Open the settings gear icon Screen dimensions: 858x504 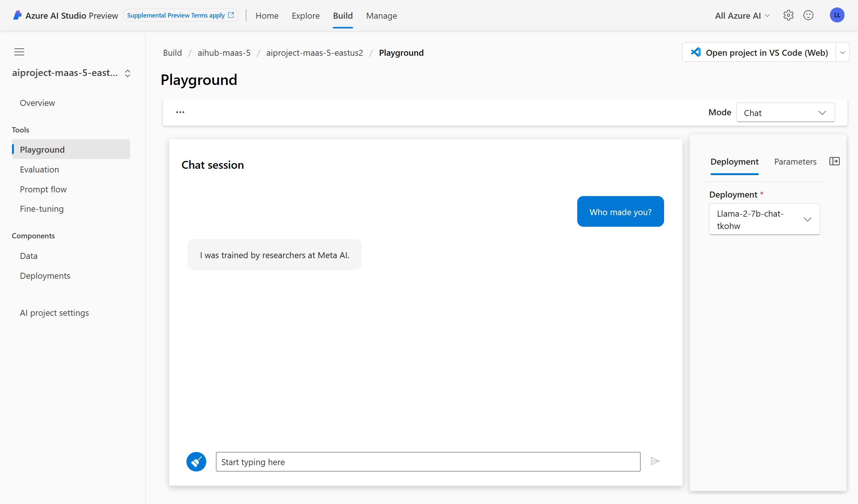tap(788, 15)
